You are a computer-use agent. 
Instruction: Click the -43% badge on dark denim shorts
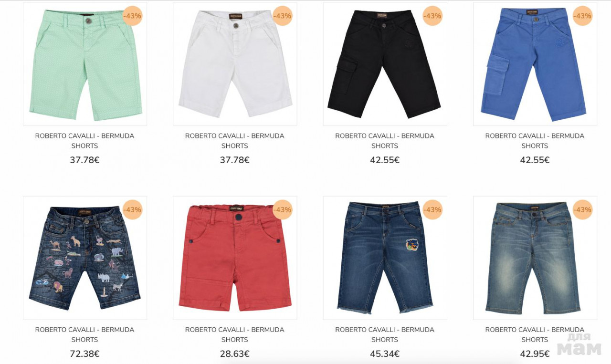tap(432, 209)
